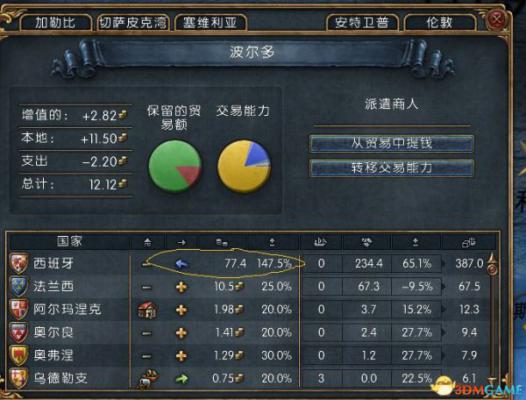Click the retained trade green pie chart
This screenshot has height=400, width=526.
click(175, 166)
